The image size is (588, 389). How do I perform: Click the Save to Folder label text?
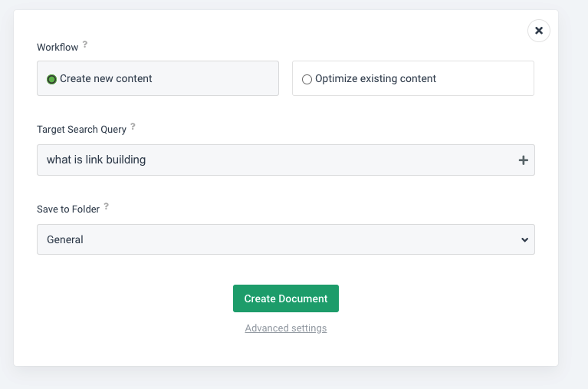point(68,209)
